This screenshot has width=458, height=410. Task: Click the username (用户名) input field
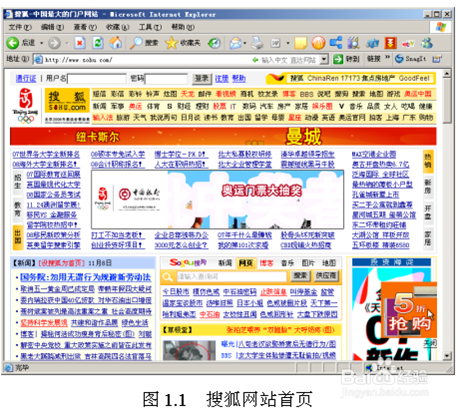[97, 79]
